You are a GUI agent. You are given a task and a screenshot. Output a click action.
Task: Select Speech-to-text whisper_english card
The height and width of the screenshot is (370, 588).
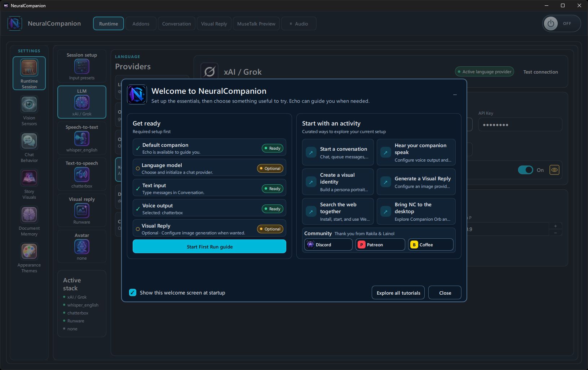[x=82, y=138]
